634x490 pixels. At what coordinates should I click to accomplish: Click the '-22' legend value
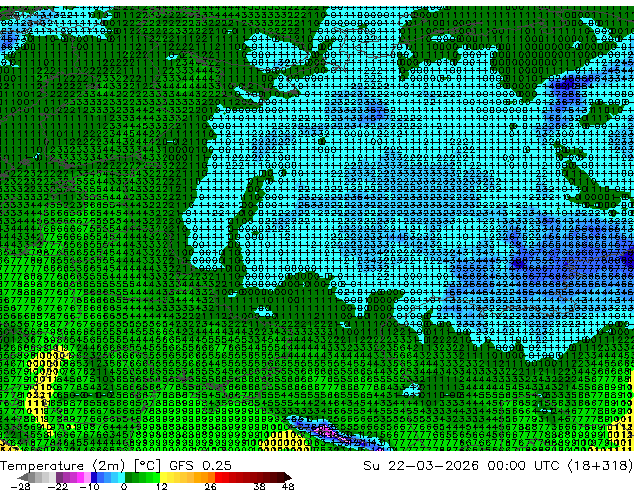[58, 486]
